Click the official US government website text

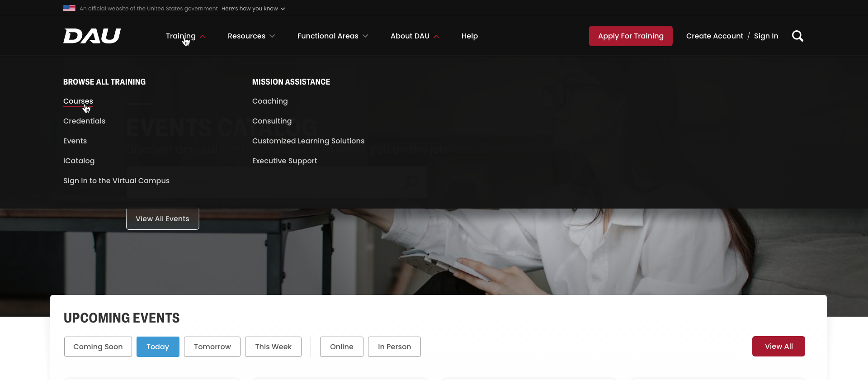[148, 9]
